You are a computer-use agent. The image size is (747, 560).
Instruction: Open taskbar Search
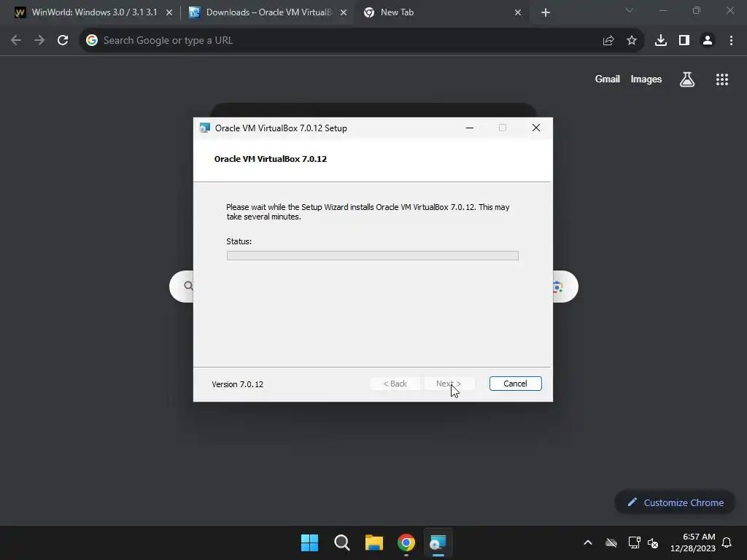click(x=341, y=542)
